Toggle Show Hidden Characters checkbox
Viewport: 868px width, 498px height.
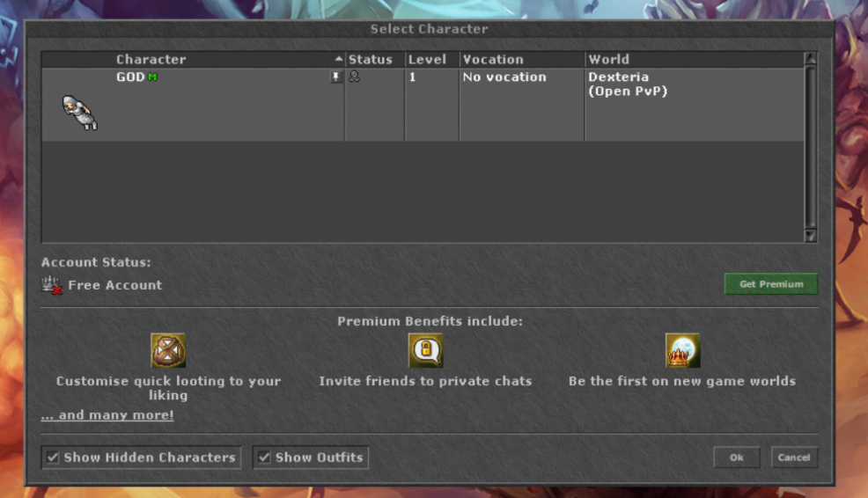[x=53, y=457]
